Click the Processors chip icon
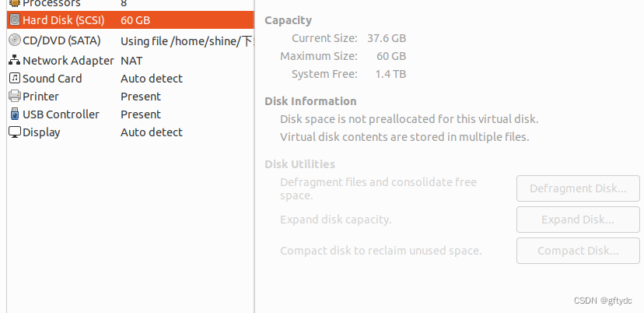The height and width of the screenshot is (313, 644). [14, 4]
